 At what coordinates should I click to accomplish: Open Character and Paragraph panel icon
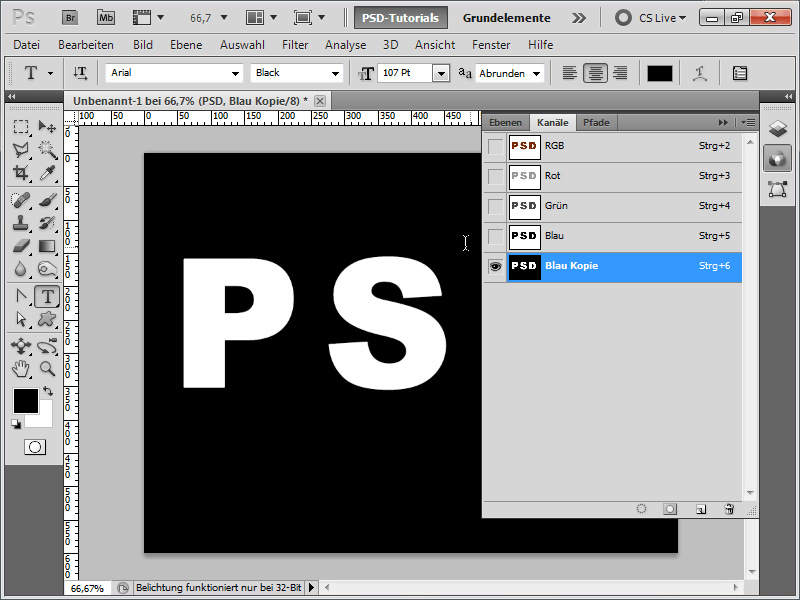tap(740, 73)
